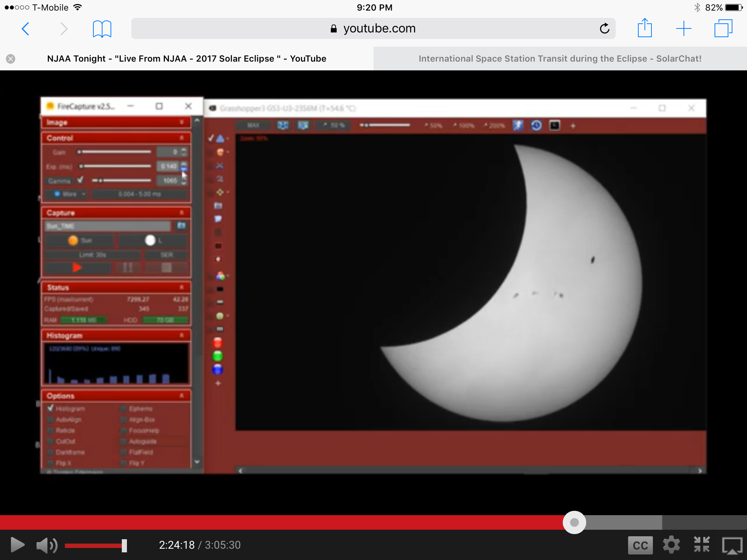The image size is (747, 560).
Task: Open the More dropdown in Control
Action: [x=66, y=194]
